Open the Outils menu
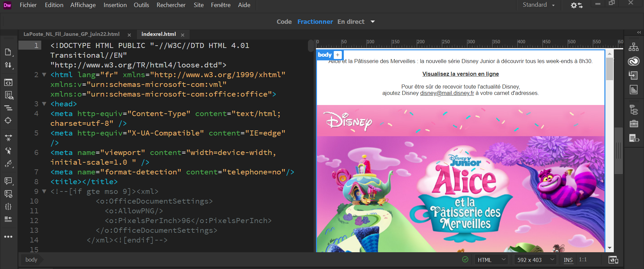644x269 pixels. click(x=141, y=5)
